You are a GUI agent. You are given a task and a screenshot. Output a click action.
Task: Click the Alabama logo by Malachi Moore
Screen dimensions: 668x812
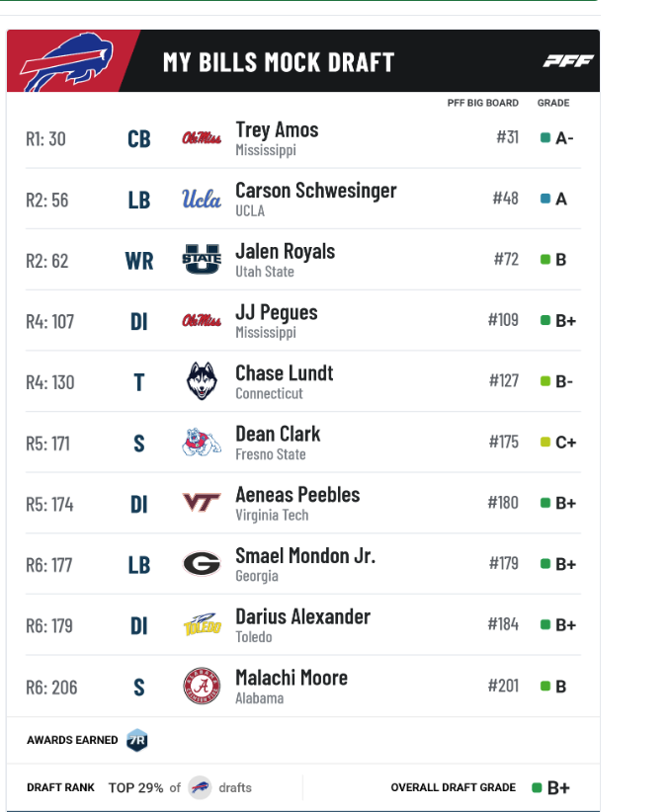tap(202, 686)
